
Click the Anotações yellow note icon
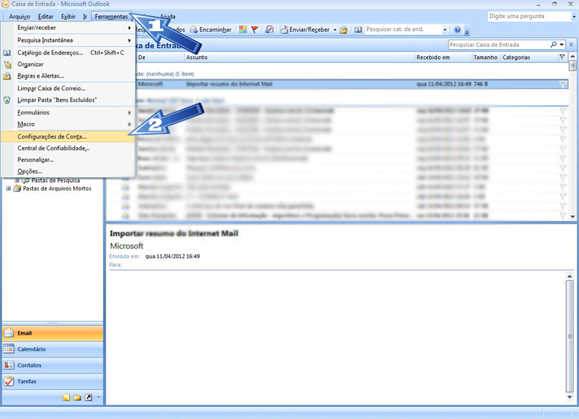point(66,397)
